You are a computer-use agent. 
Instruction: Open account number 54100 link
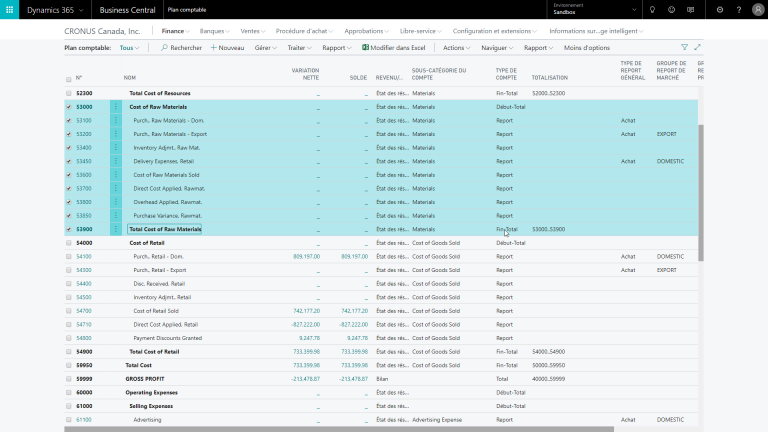84,256
